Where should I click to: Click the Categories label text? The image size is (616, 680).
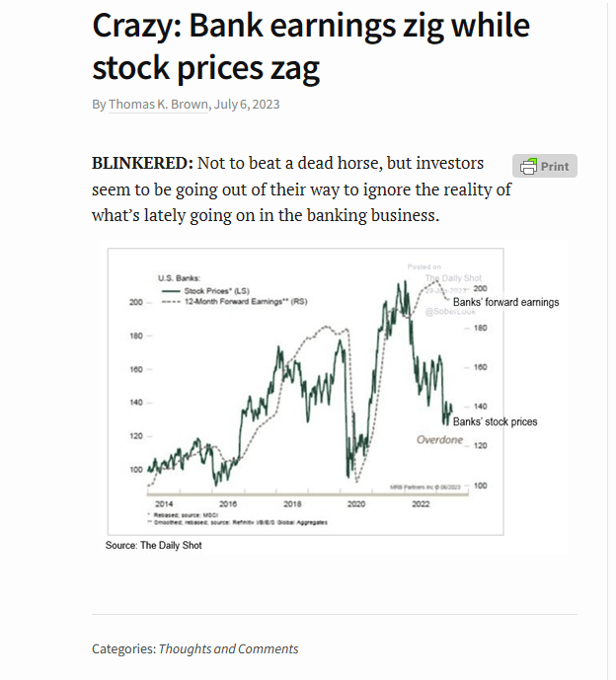[123, 648]
